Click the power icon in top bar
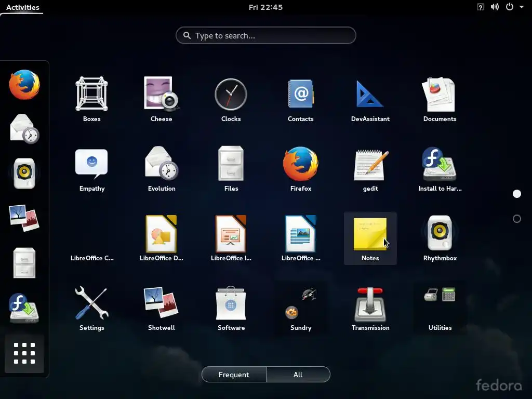This screenshot has height=399, width=532. 509,7
